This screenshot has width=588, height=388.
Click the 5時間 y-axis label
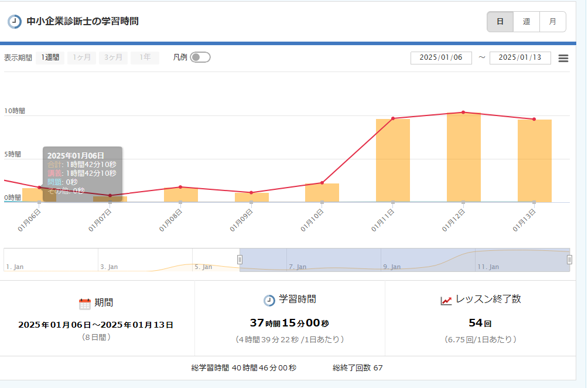[x=12, y=154]
